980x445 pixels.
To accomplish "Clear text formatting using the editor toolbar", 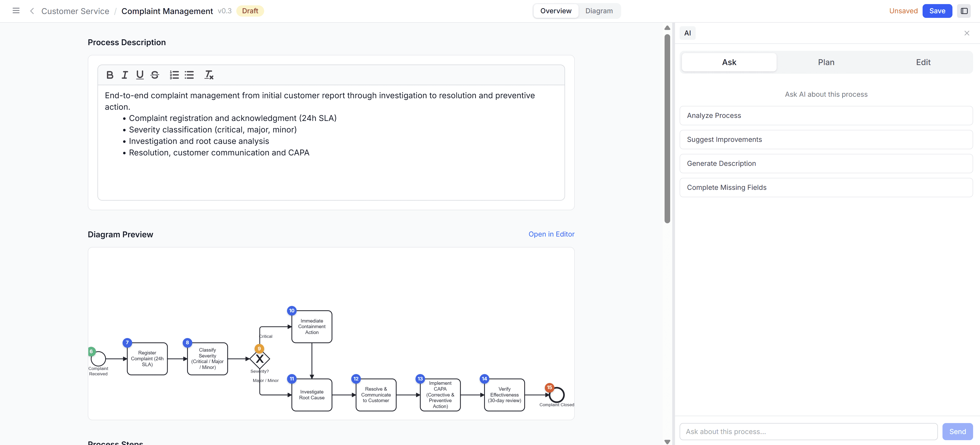I will (209, 75).
